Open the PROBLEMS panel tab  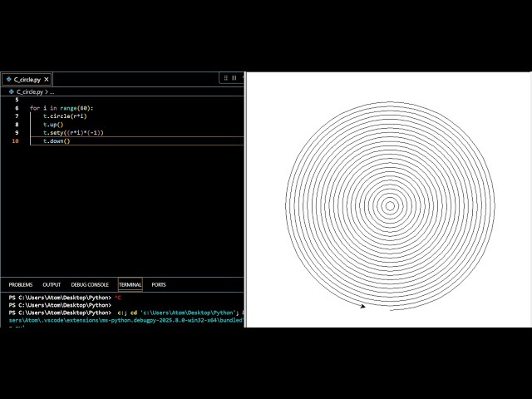coord(21,284)
